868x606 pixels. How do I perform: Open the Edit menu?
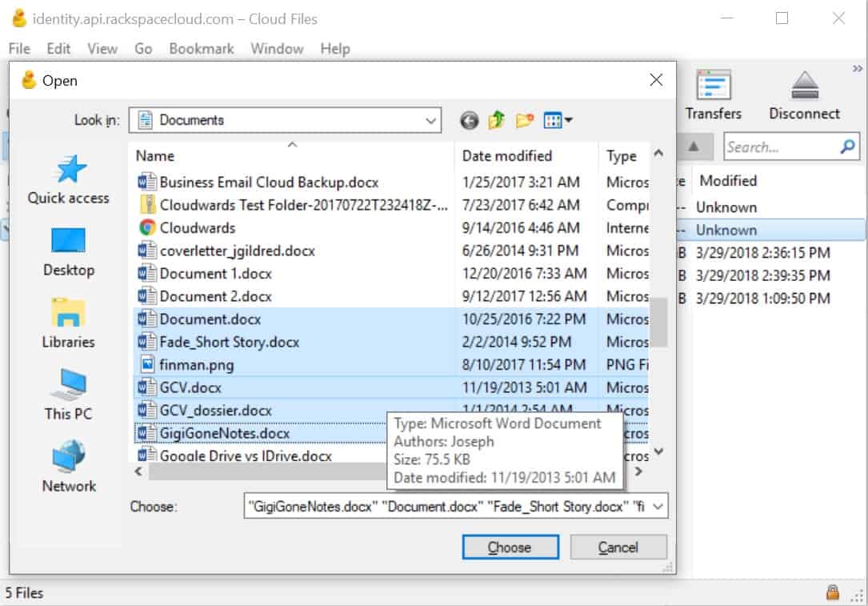pyautogui.click(x=58, y=49)
